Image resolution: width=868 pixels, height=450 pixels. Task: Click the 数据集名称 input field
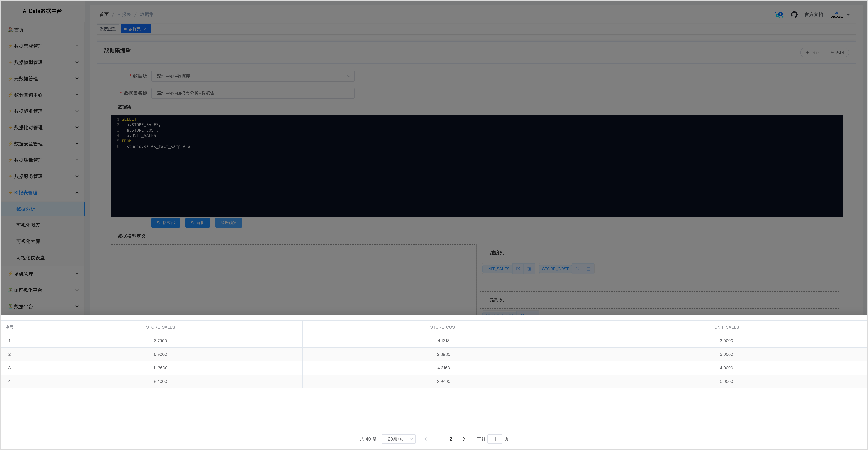point(253,93)
